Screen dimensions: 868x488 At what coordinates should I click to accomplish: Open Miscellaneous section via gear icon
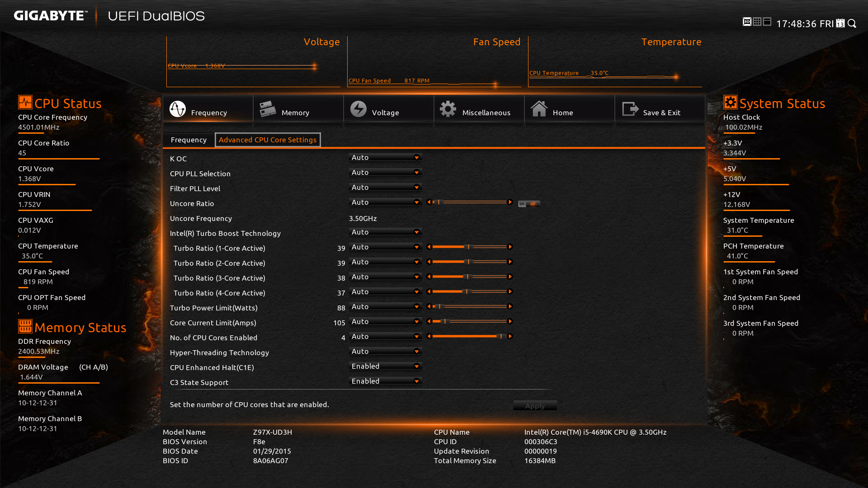click(448, 109)
